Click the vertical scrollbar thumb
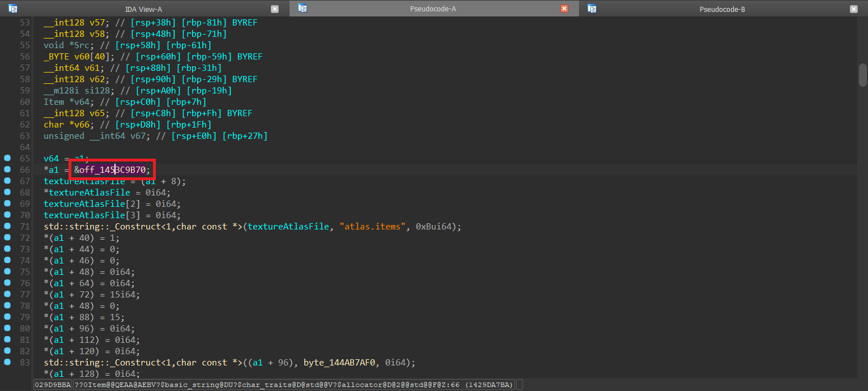The image size is (868, 391). pos(863,75)
